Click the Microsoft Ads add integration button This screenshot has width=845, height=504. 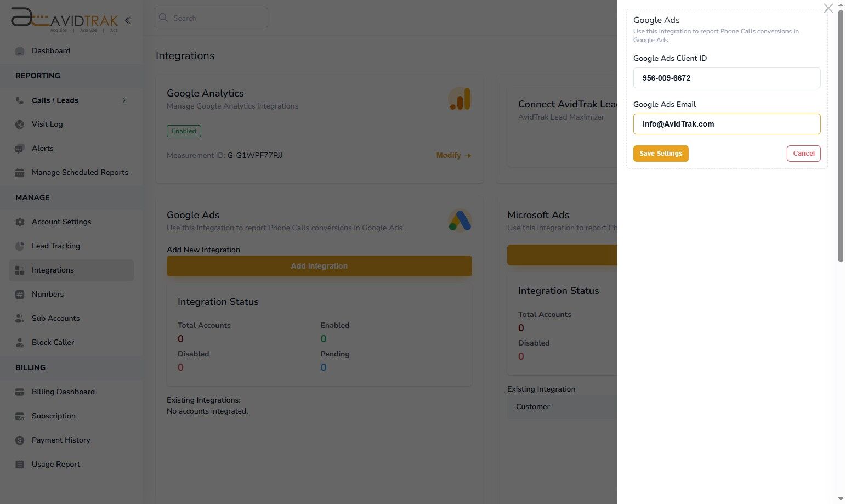coord(562,255)
